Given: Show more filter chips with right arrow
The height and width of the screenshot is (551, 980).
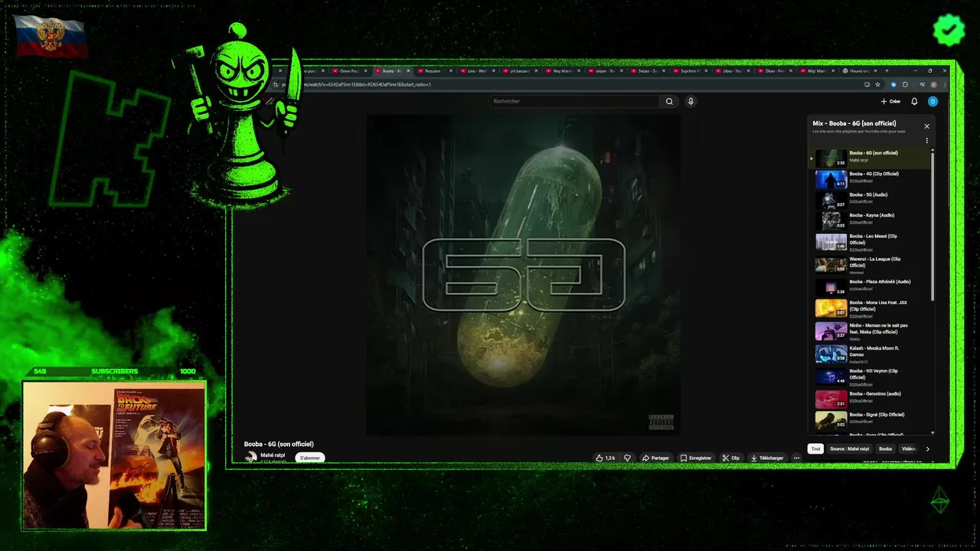Looking at the screenshot, I should pyautogui.click(x=927, y=448).
